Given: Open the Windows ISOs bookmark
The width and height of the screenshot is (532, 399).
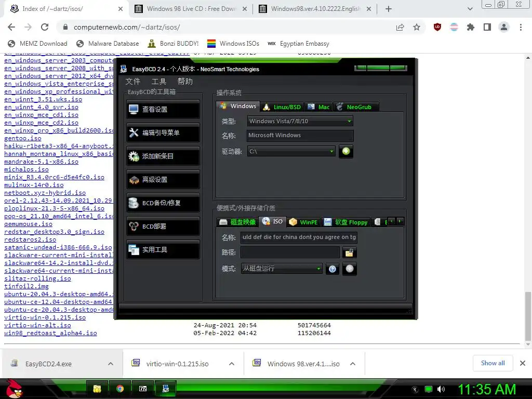Looking at the screenshot, I should [x=233, y=44].
